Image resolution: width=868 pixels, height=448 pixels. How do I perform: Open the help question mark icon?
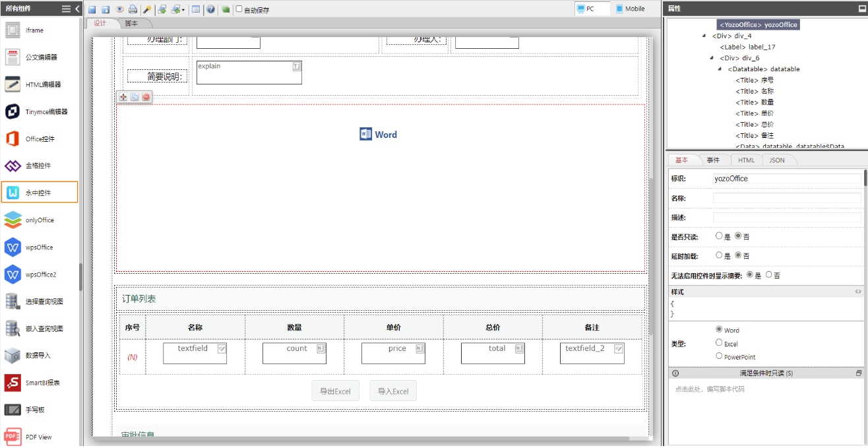tap(210, 10)
